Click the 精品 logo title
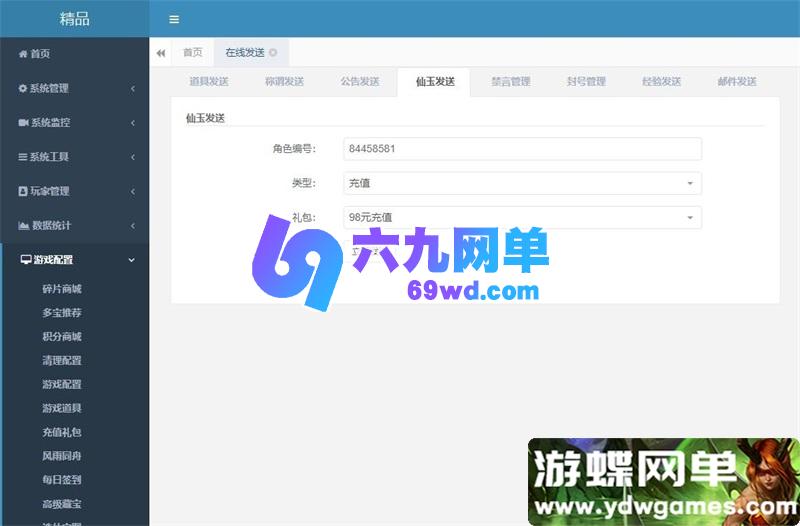 (74, 19)
